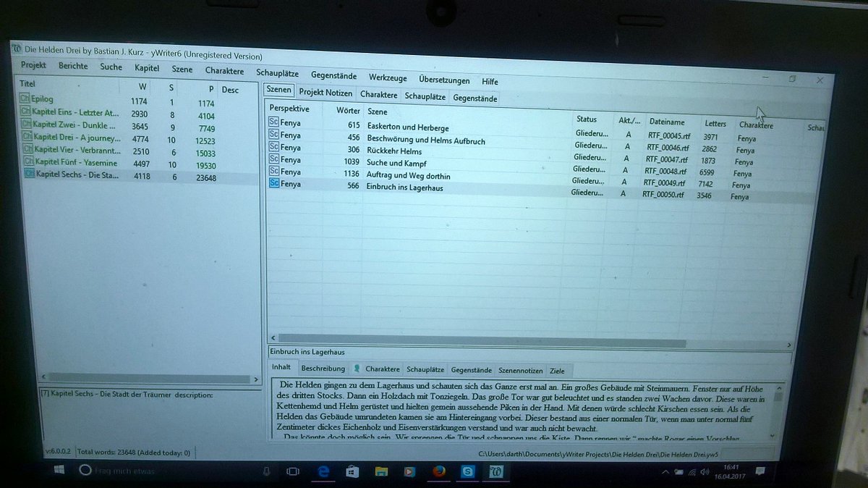Click the Cortana microphone icon
The height and width of the screenshot is (488, 868).
coord(268,471)
